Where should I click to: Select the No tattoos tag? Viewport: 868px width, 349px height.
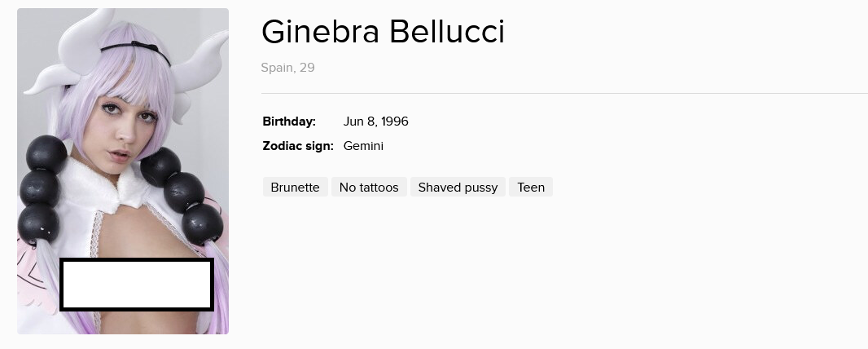pos(369,188)
